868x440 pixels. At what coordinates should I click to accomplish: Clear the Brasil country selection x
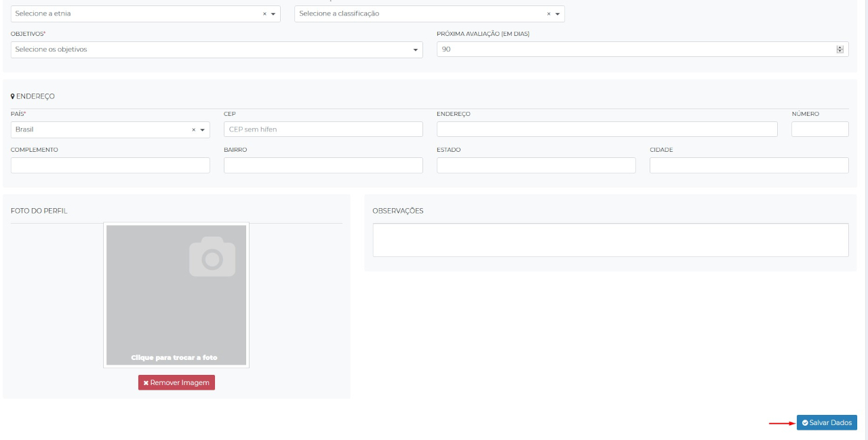pos(193,130)
